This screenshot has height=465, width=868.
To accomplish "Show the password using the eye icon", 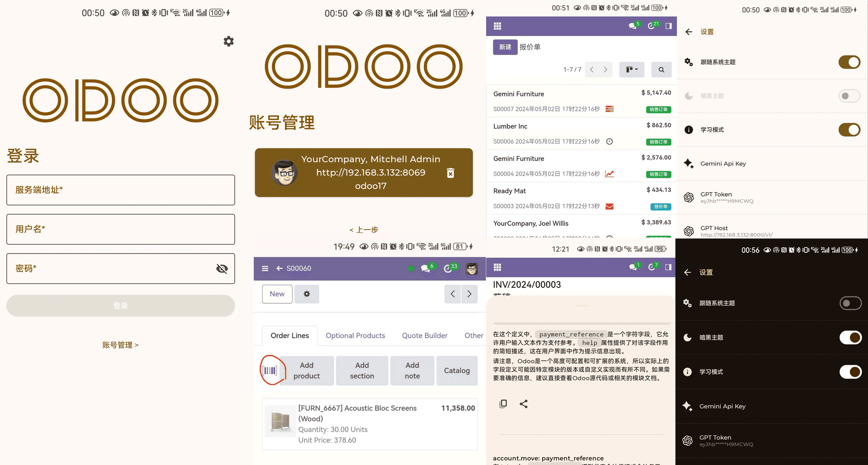I will point(222,268).
